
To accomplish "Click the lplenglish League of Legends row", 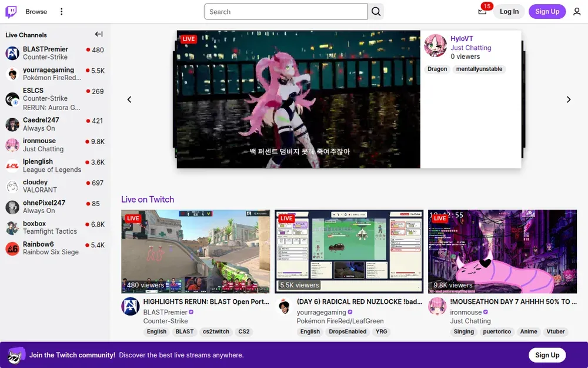I will 55,165.
